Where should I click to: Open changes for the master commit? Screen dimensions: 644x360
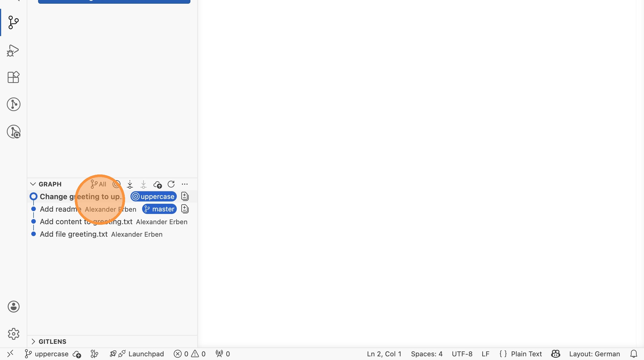185,209
